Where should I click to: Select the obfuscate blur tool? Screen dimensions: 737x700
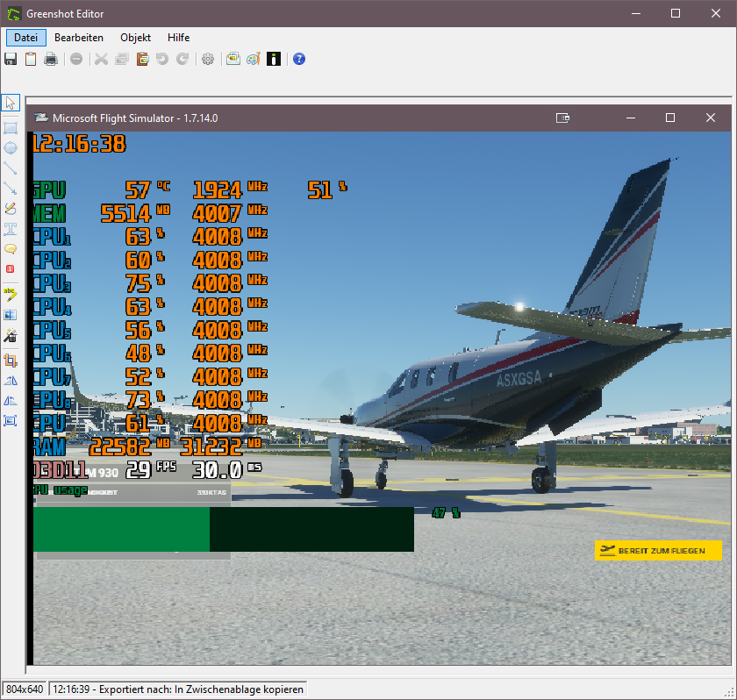(x=11, y=315)
